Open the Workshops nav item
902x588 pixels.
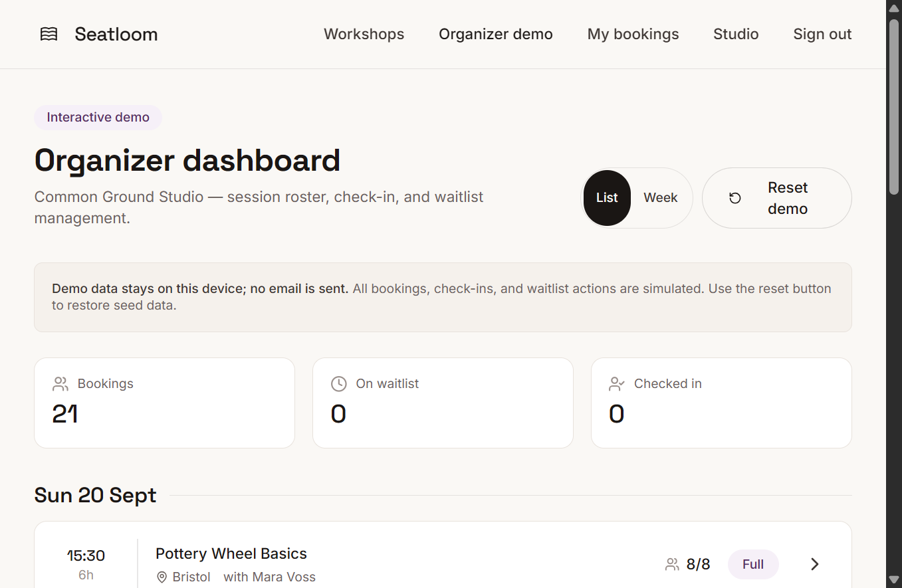click(x=364, y=34)
